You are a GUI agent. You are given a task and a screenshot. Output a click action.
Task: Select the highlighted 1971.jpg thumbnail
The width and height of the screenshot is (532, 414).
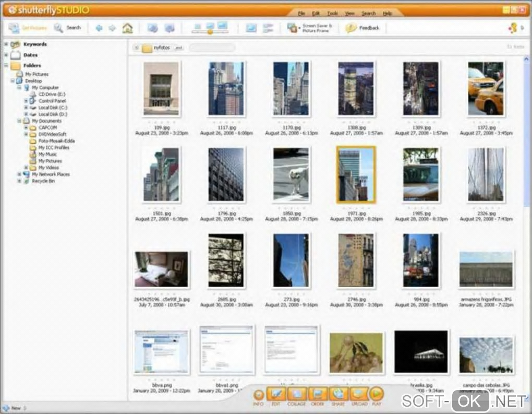pos(356,174)
